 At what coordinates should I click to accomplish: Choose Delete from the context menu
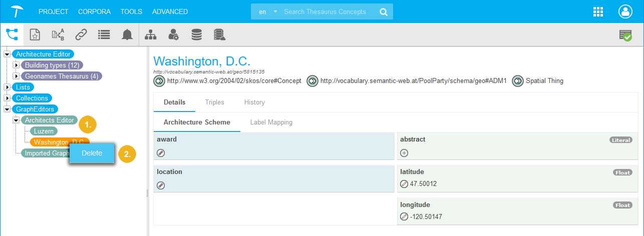(92, 153)
